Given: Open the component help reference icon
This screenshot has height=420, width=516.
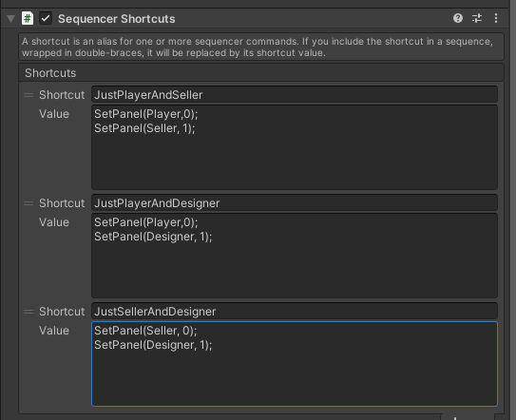Looking at the screenshot, I should (x=458, y=18).
